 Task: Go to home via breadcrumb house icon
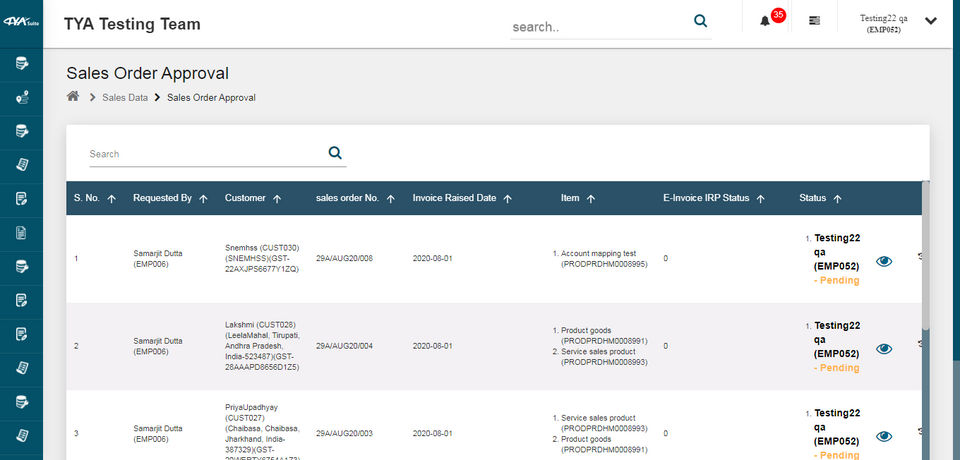pos(73,96)
